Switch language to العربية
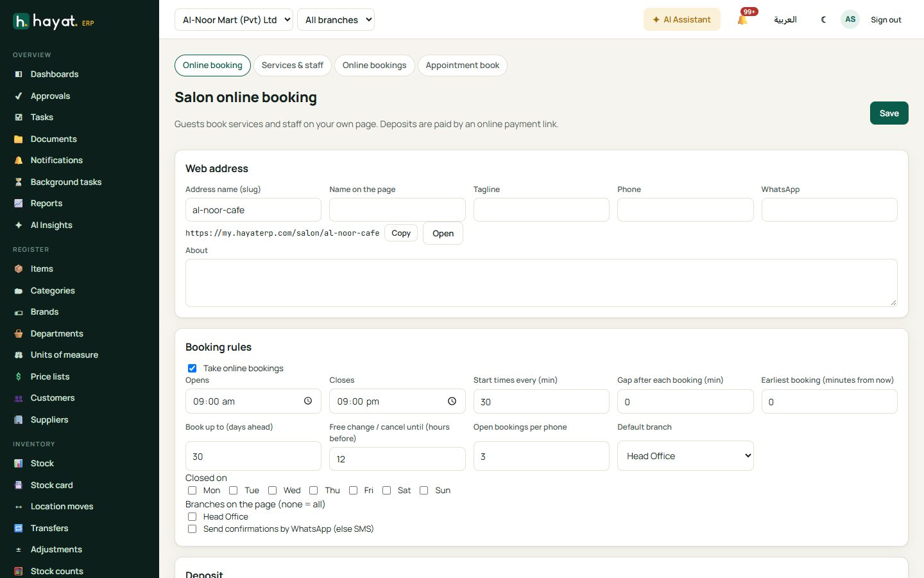 785,19
